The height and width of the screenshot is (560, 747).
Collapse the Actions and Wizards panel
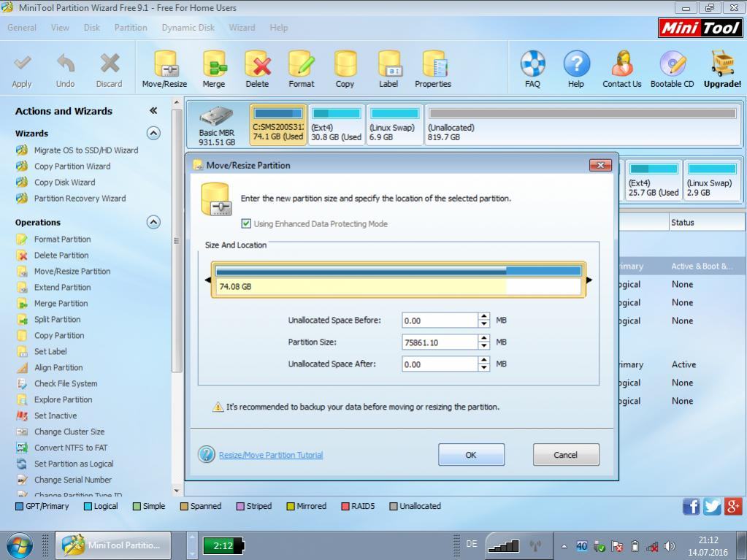click(153, 111)
